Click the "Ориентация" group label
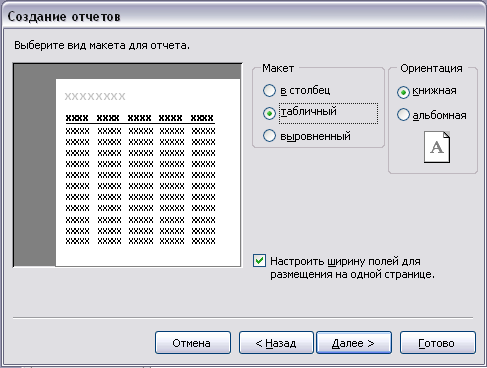487x368 pixels. click(x=431, y=68)
